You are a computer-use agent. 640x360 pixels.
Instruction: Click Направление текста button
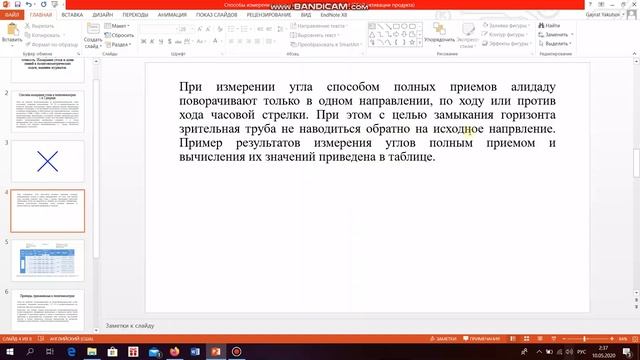tap(319, 26)
